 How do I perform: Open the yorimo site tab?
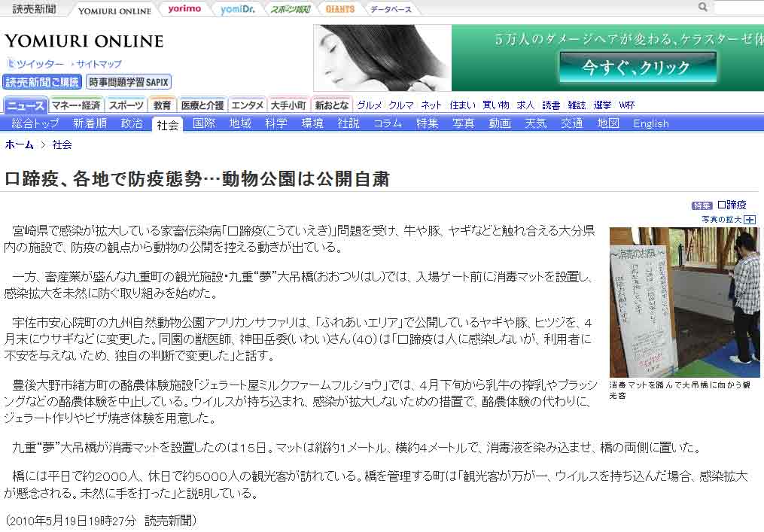(x=184, y=9)
